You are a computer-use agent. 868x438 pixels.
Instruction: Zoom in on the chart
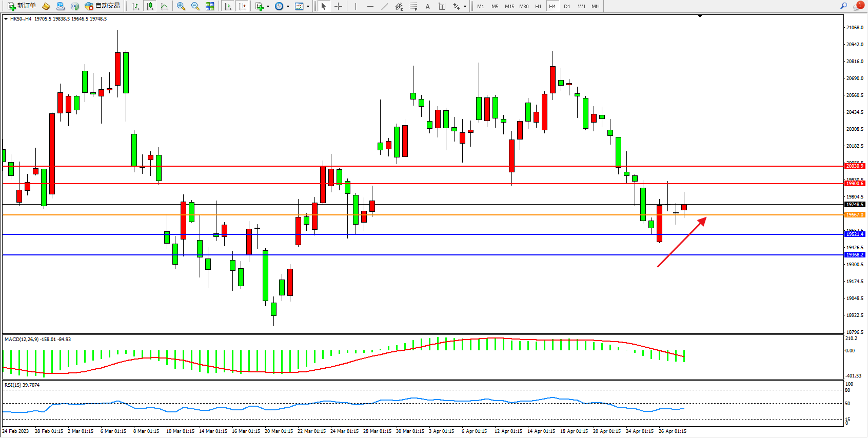pyautogui.click(x=181, y=6)
